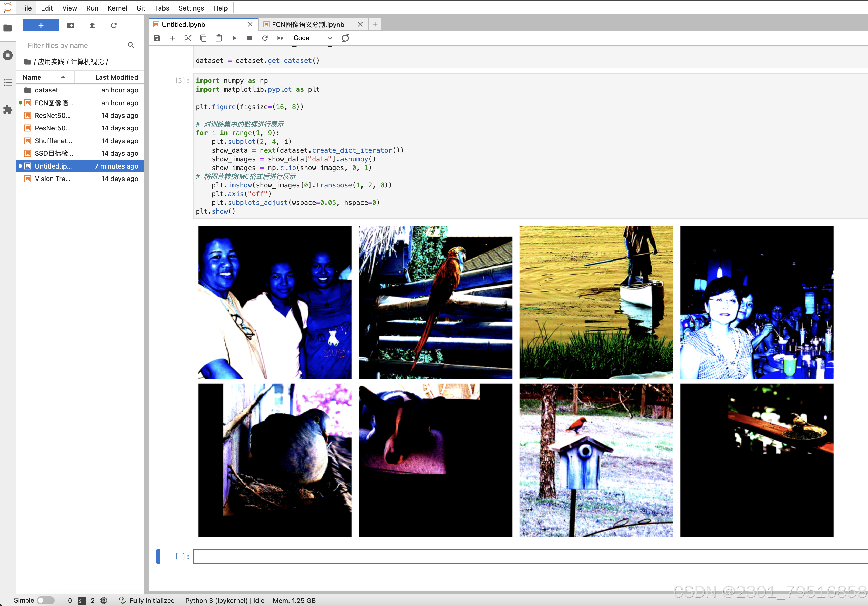
Task: Open the Settings menu
Action: pos(191,8)
